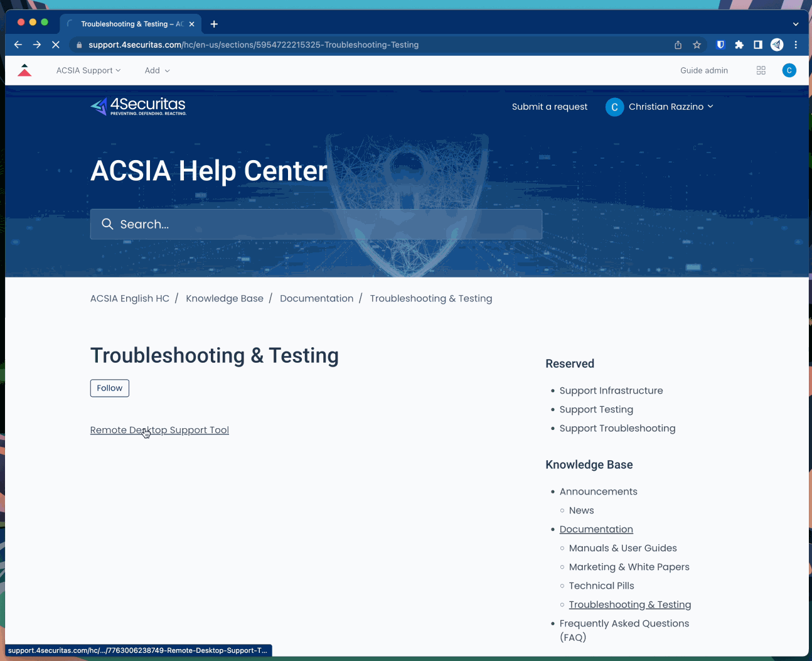
Task: Open the ACSIA Support dropdown
Action: click(88, 70)
